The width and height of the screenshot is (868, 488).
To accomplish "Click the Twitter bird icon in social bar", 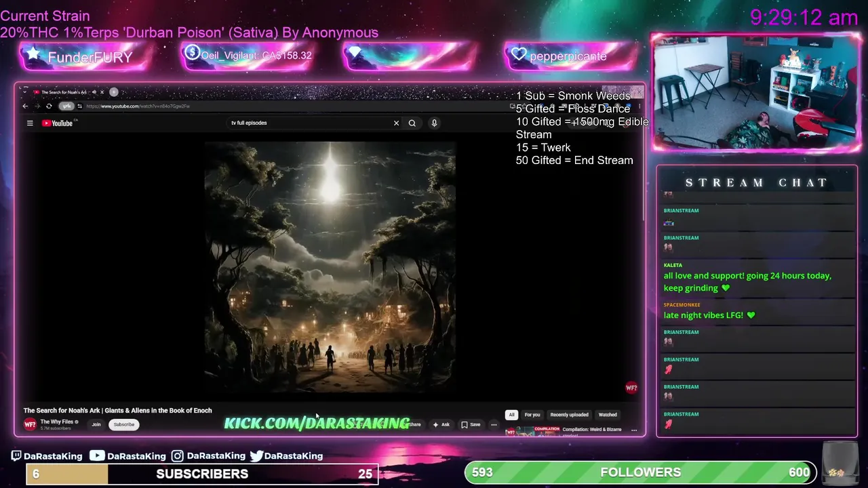I will 256,456.
